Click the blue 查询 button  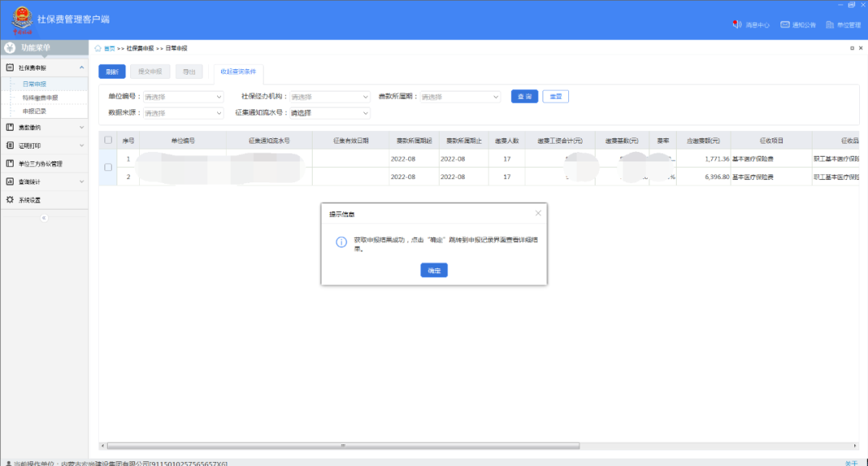click(524, 96)
